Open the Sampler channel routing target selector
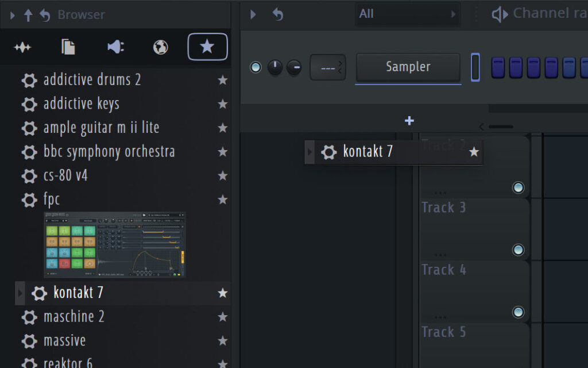 click(x=327, y=67)
